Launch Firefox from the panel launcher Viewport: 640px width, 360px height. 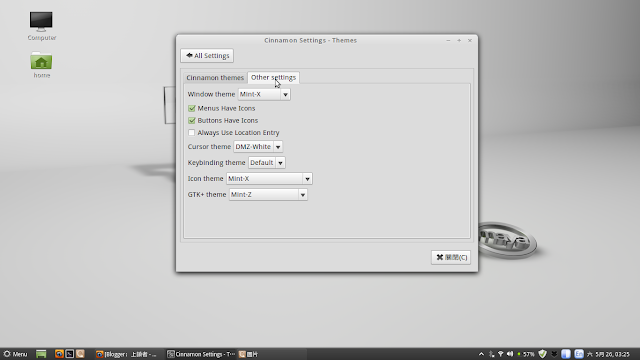(x=59, y=354)
